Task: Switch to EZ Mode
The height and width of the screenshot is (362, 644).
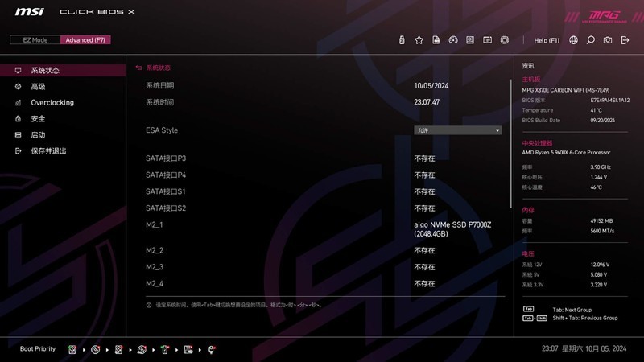Action: [35, 39]
